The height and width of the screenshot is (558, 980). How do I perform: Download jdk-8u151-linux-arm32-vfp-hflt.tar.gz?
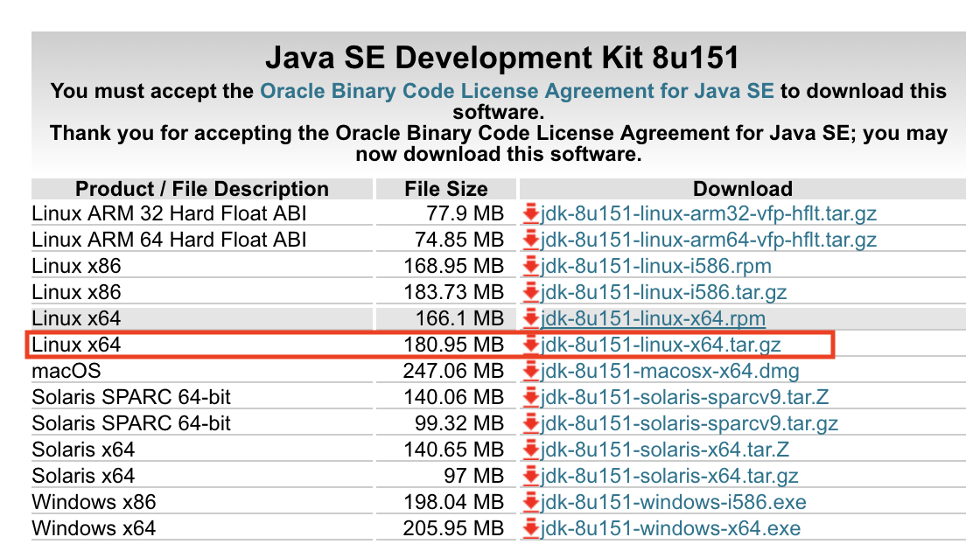(x=708, y=213)
